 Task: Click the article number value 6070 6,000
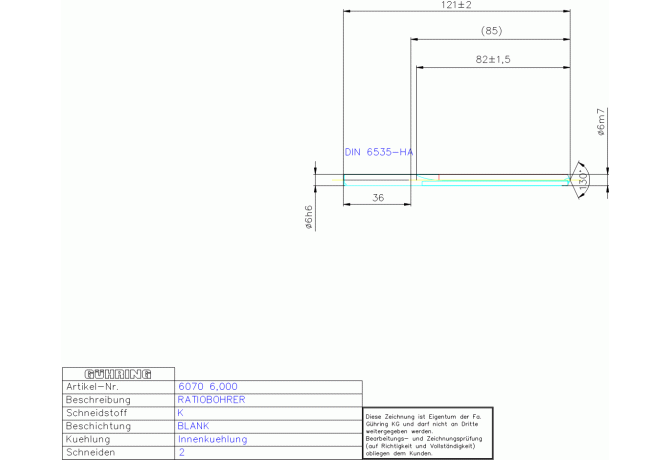(x=207, y=386)
